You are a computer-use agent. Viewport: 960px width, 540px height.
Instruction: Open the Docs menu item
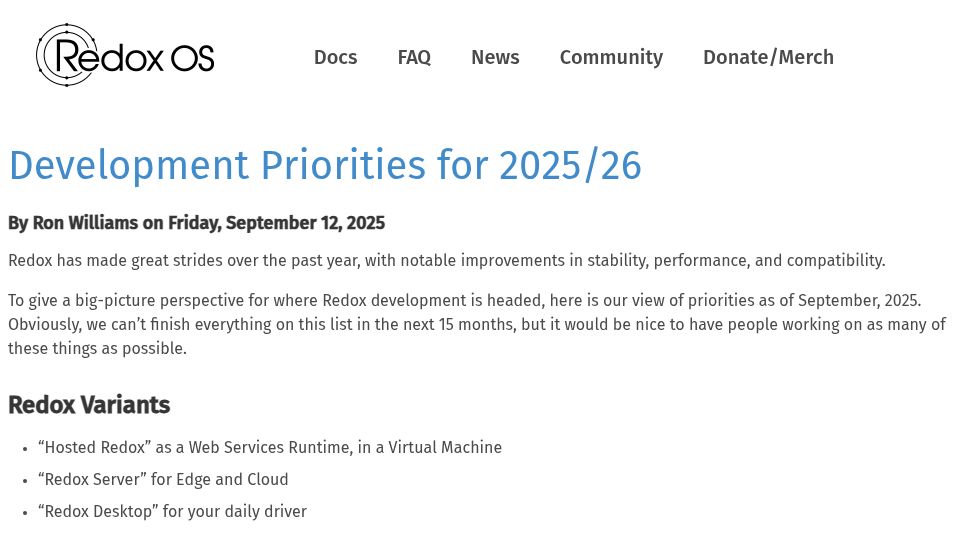[x=336, y=57]
